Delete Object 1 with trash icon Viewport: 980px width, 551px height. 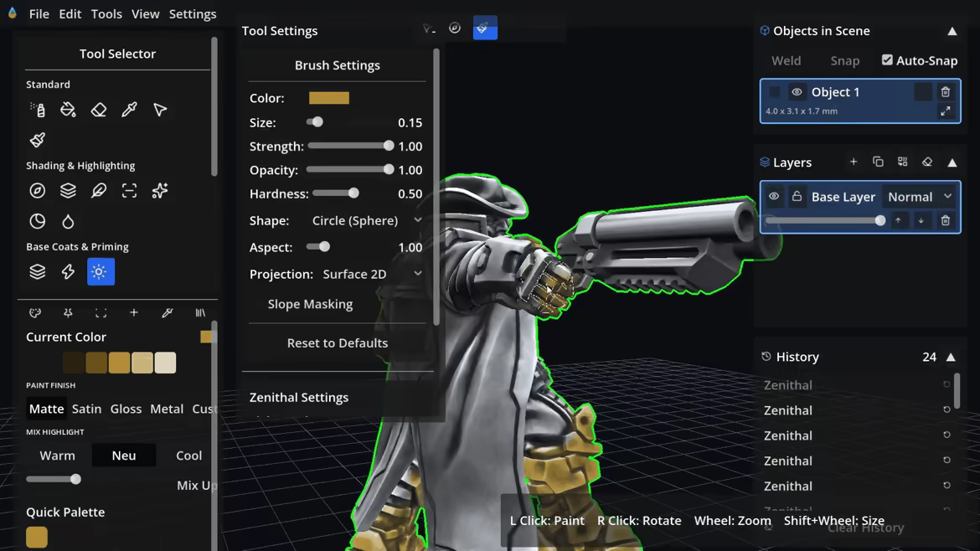click(x=946, y=92)
